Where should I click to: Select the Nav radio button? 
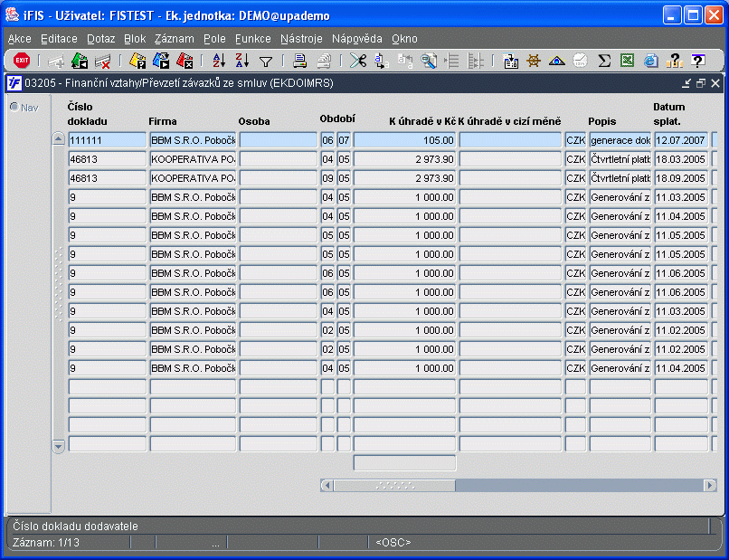(14, 107)
